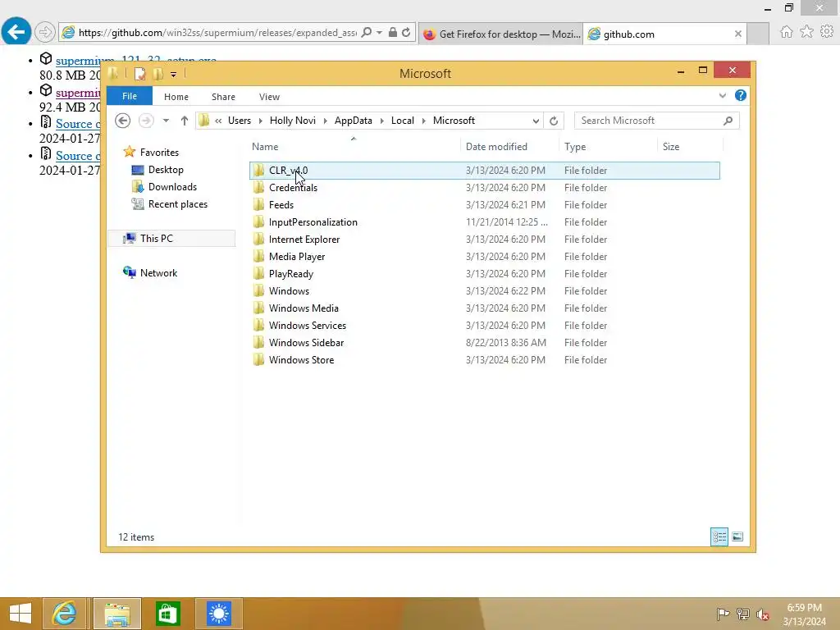
Task: Click Users in the breadcrumb path
Action: [240, 121]
